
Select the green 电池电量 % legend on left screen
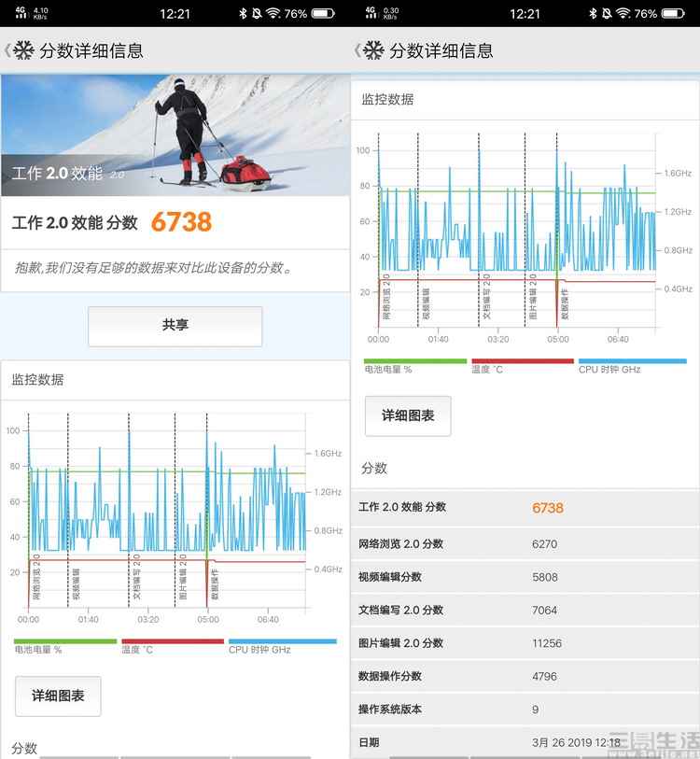coord(64,645)
